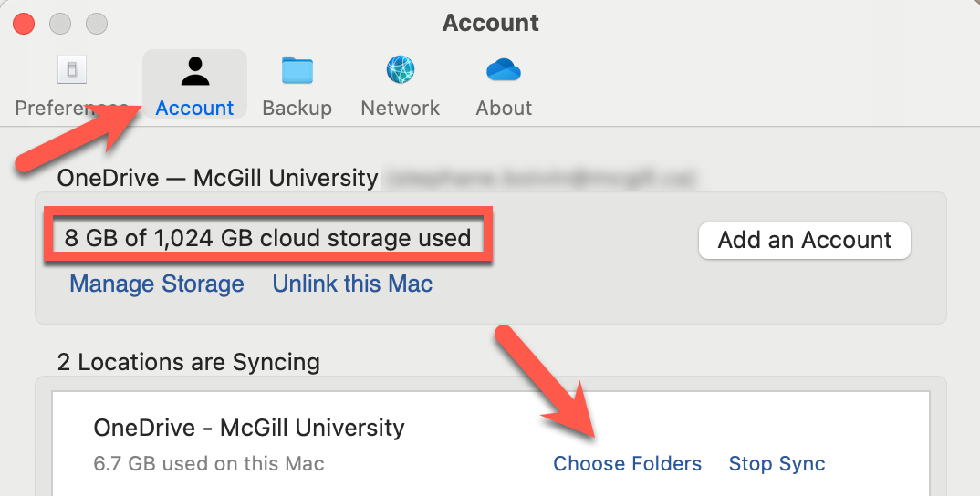
Task: Click the Stop Sync link
Action: tap(777, 463)
